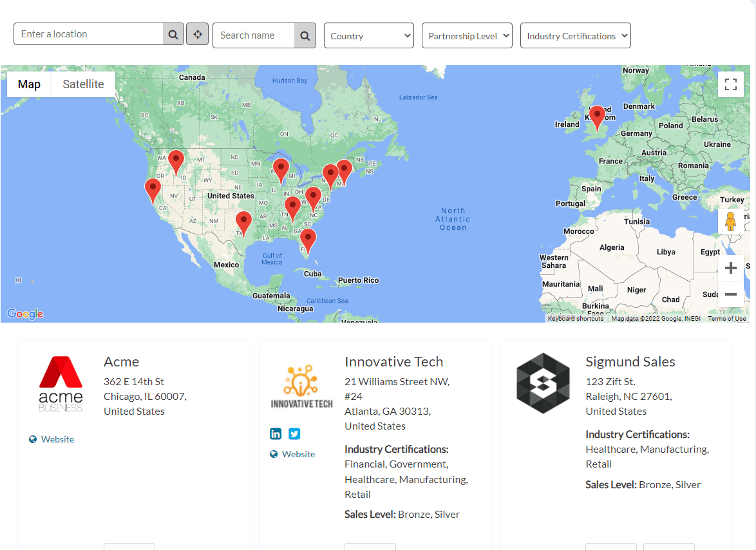Switch to Satellite map view

83,84
